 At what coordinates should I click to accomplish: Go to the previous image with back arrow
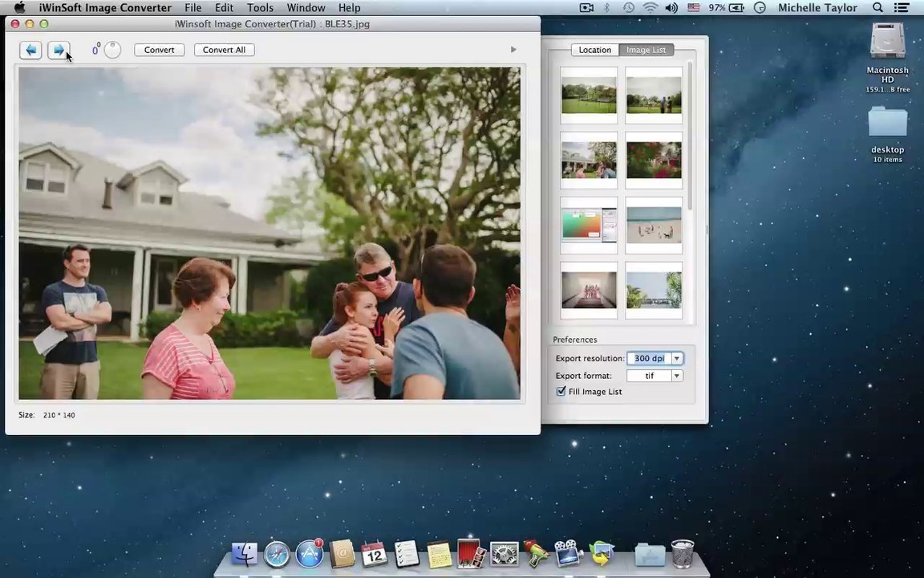click(30, 50)
